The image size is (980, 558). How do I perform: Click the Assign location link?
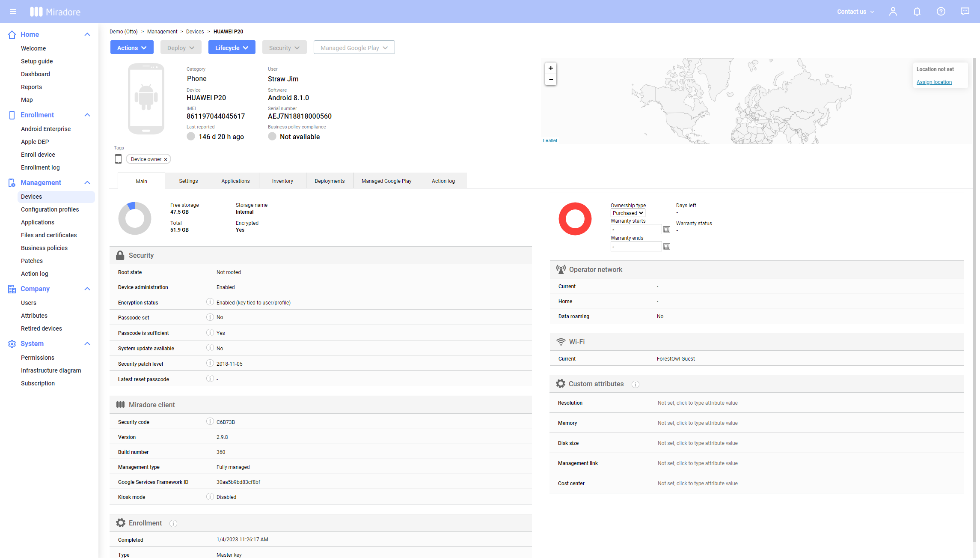934,82
